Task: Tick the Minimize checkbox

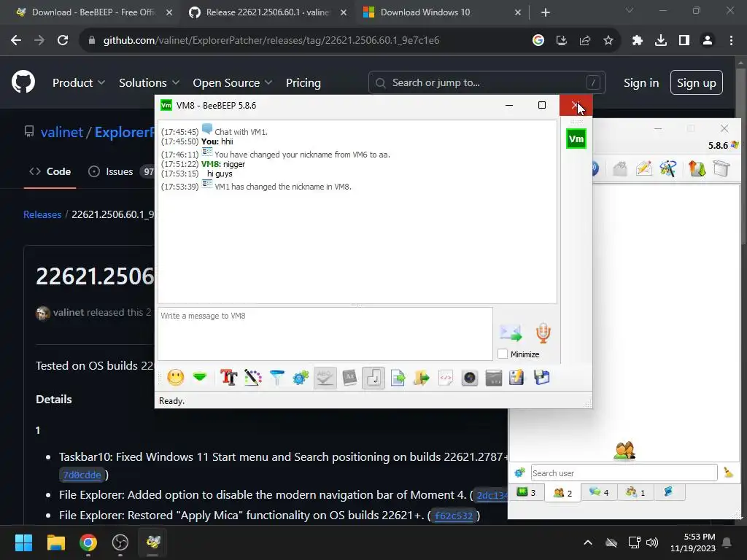Action: (502, 354)
